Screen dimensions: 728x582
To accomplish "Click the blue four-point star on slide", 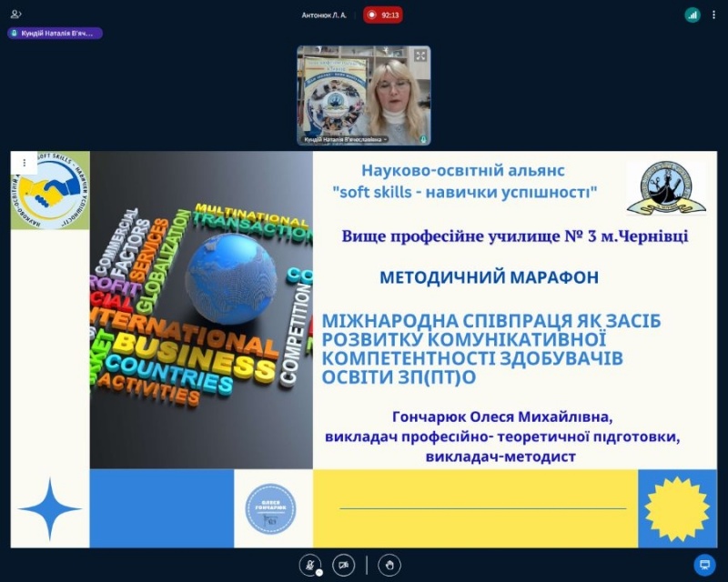I will coord(50,509).
